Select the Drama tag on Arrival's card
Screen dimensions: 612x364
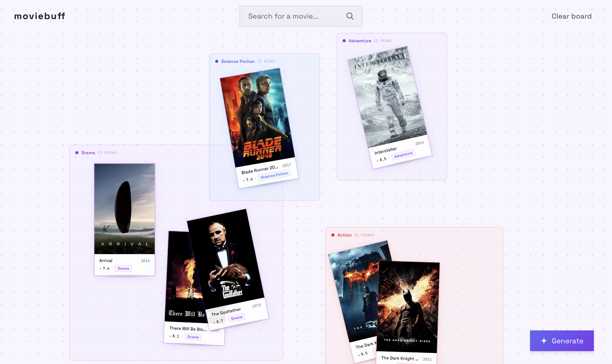(123, 268)
